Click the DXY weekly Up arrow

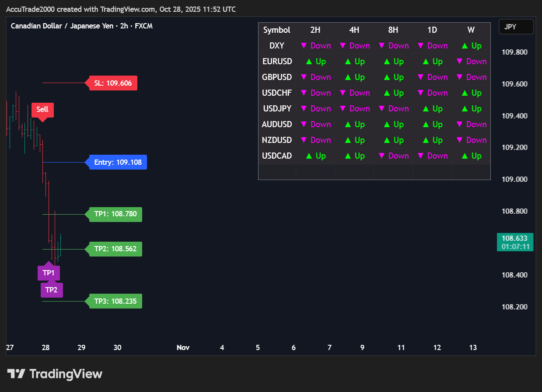(x=471, y=46)
